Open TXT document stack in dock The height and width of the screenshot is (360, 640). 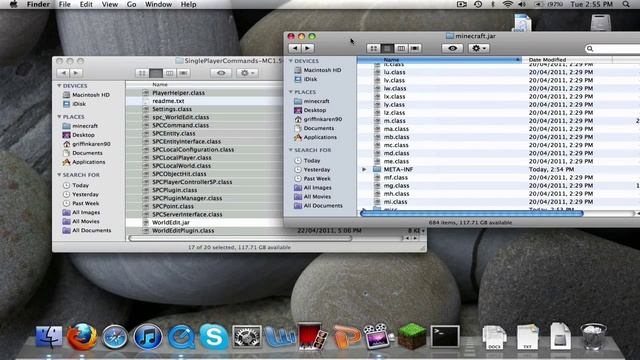527,337
